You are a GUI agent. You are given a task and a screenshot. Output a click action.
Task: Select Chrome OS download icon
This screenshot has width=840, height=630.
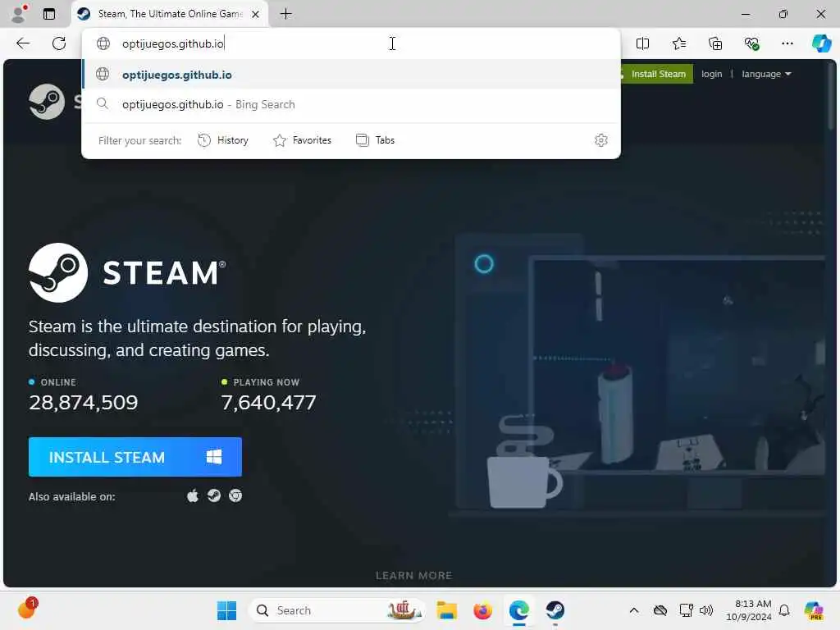(235, 496)
